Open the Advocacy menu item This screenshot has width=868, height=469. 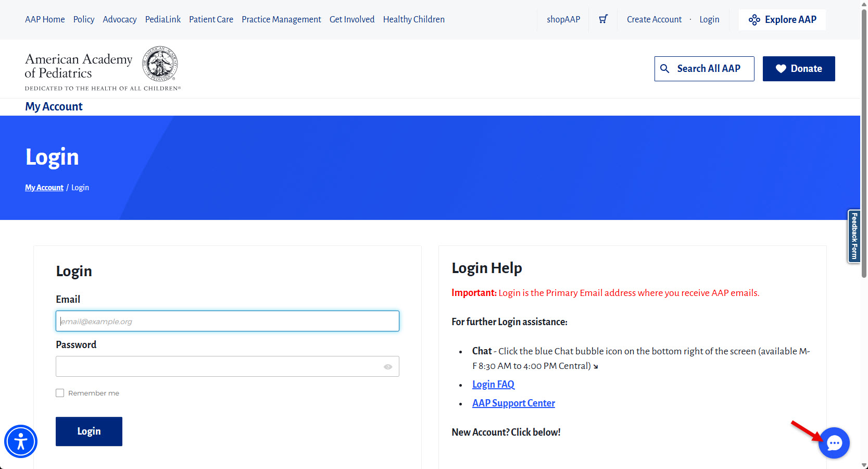pyautogui.click(x=120, y=19)
